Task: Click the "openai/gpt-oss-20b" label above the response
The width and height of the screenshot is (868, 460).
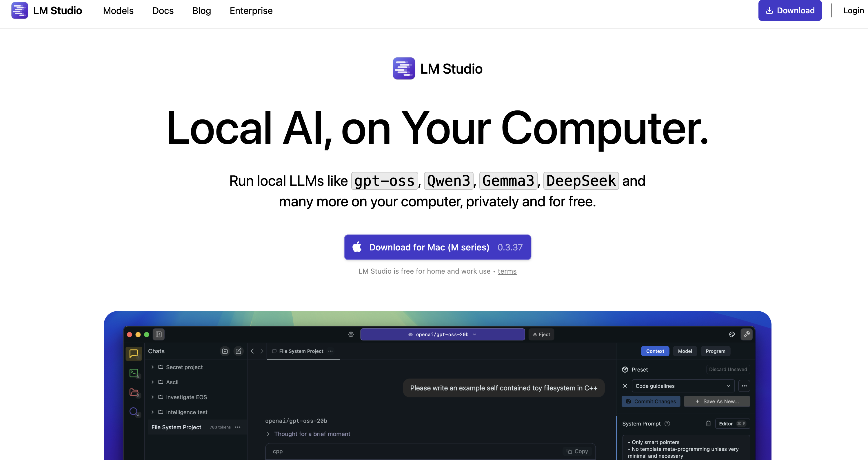Action: 296,421
